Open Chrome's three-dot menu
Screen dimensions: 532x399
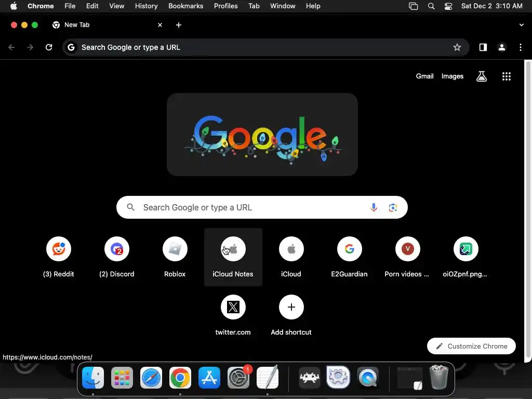521,47
